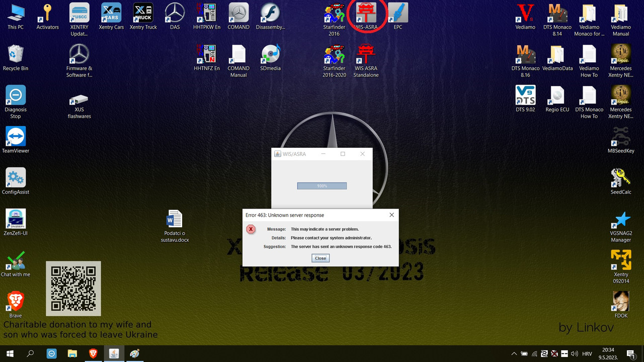Open Firmware & Software shortcut
The image size is (644, 362).
pyautogui.click(x=79, y=60)
